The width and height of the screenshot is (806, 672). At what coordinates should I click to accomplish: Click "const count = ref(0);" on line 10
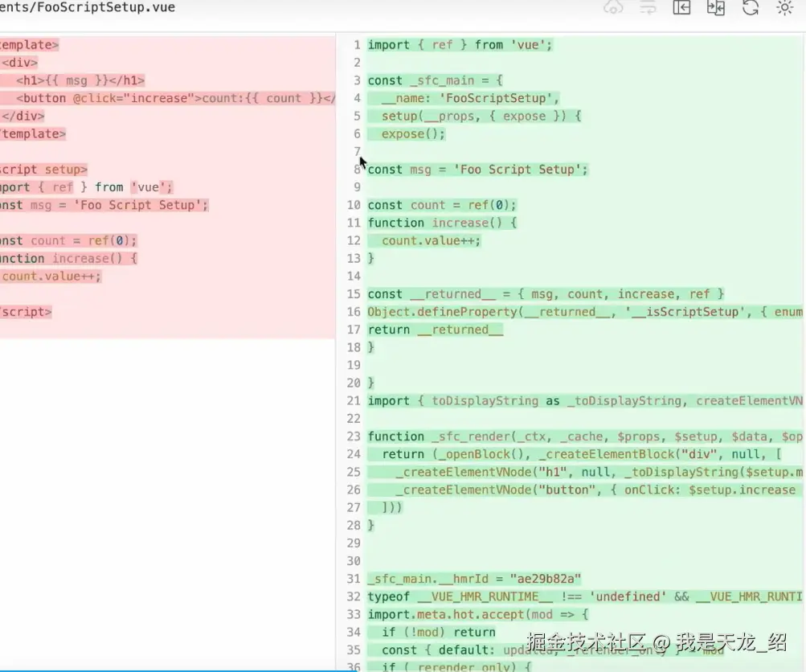[x=441, y=205]
